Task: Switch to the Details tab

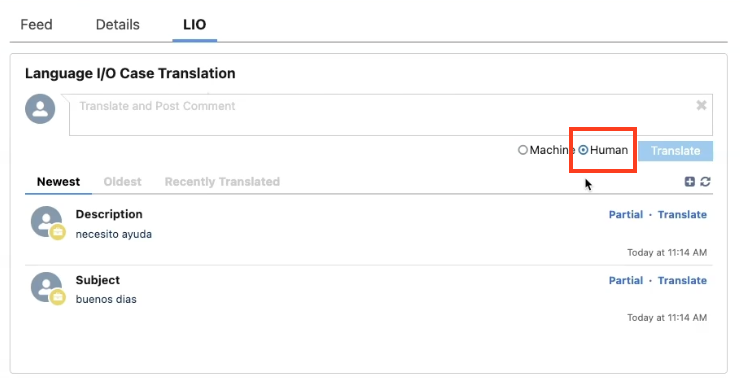Action: 118,25
